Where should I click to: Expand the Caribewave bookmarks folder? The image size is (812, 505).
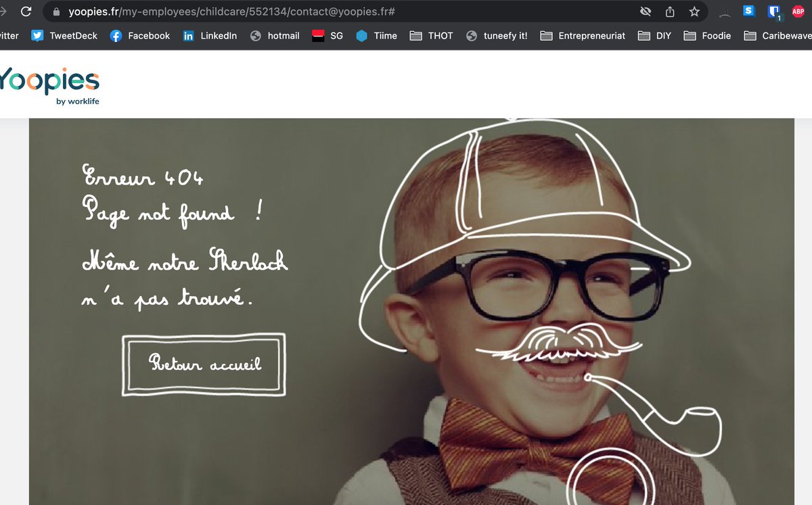(777, 36)
